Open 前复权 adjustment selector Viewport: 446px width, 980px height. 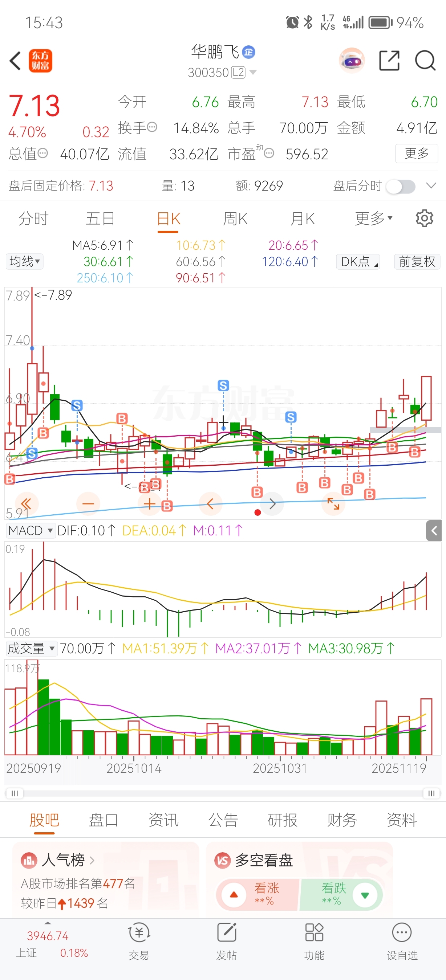pos(417,262)
